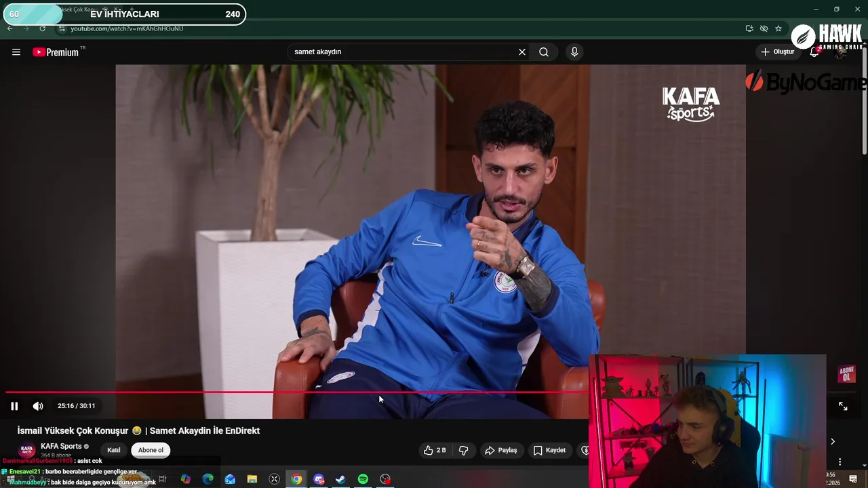Open the install app icon in address bar
Viewport: 868px width, 488px height.
749,28
